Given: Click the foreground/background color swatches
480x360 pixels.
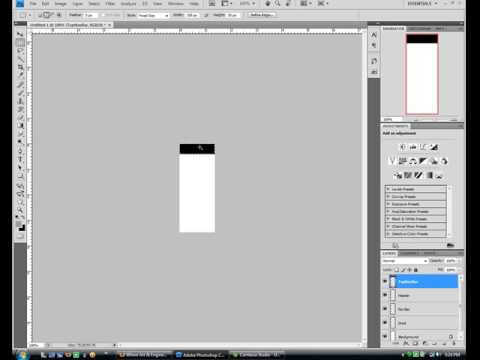Looking at the screenshot, I should click(x=21, y=227).
